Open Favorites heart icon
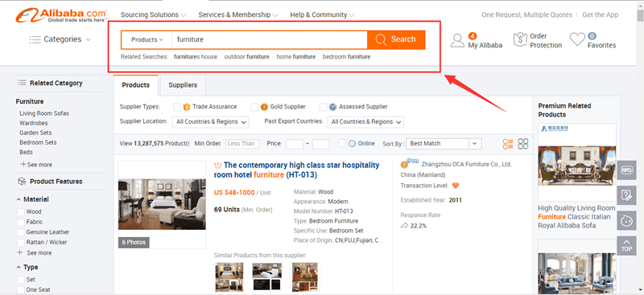644x295 pixels. [577, 39]
